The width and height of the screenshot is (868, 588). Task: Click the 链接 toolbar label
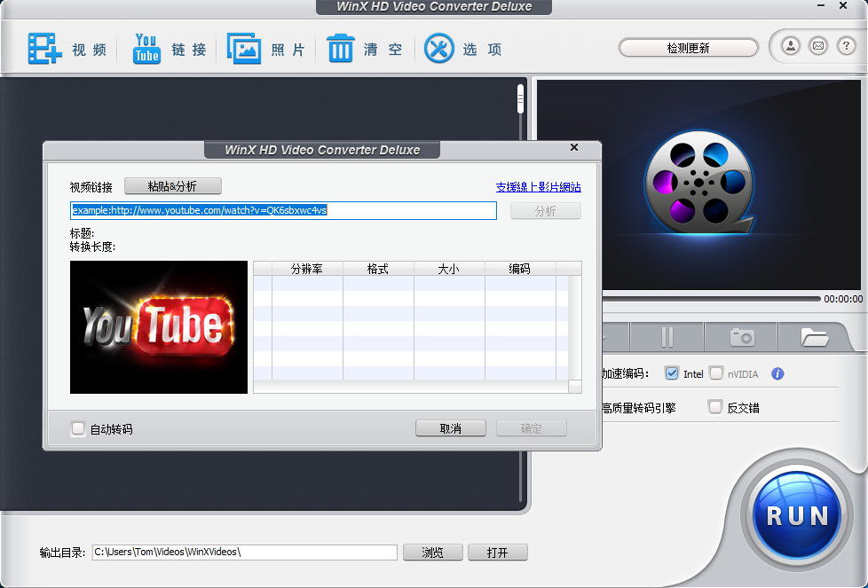(189, 50)
